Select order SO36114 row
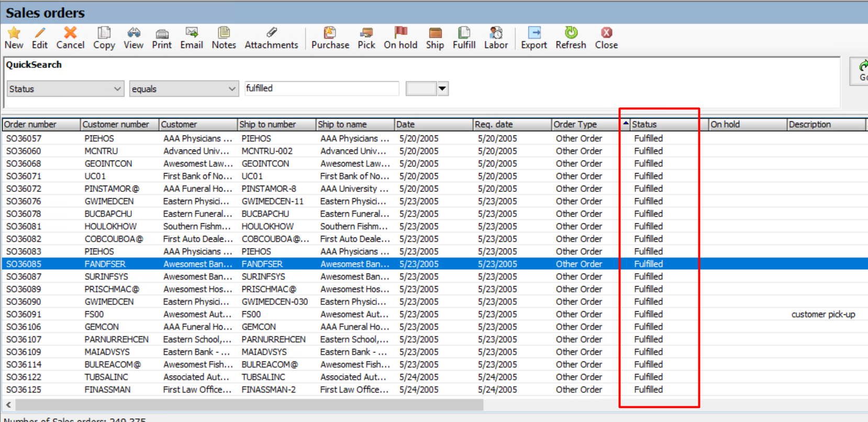Screen dimensions: 868x422 point(434,364)
